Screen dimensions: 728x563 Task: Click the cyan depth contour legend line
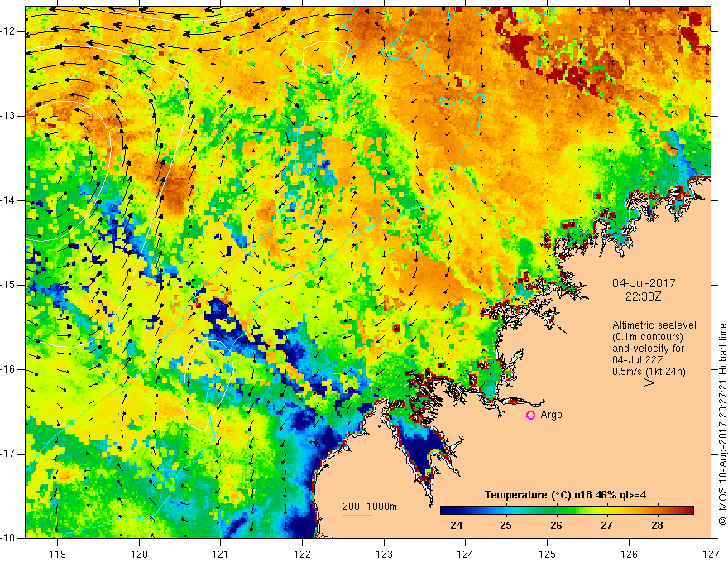pos(356,515)
